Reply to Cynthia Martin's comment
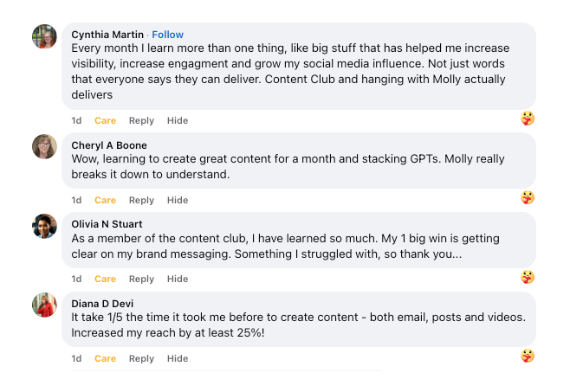This screenshot has width=570, height=392. pyautogui.click(x=141, y=120)
